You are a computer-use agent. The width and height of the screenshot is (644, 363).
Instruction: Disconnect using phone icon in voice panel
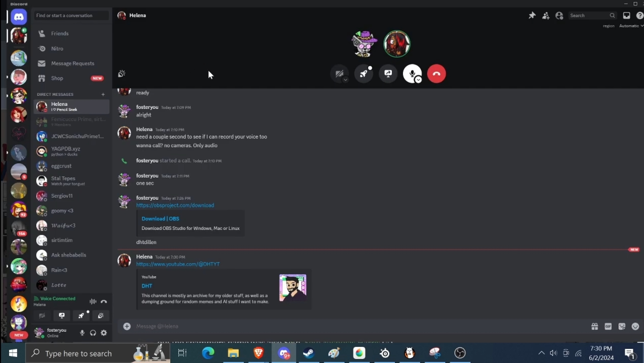tap(104, 301)
